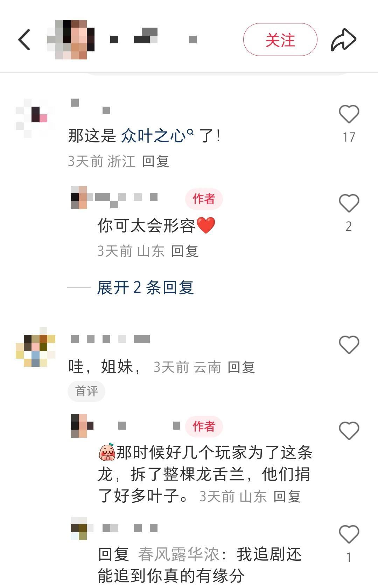The width and height of the screenshot is (378, 588).
Task: Reply to the author's 龙舌兰 comment
Action: 287,496
